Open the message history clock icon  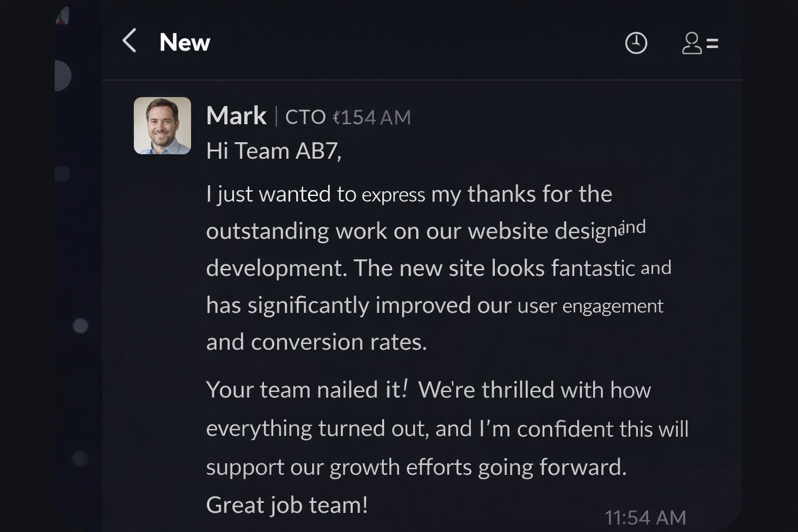(637, 44)
